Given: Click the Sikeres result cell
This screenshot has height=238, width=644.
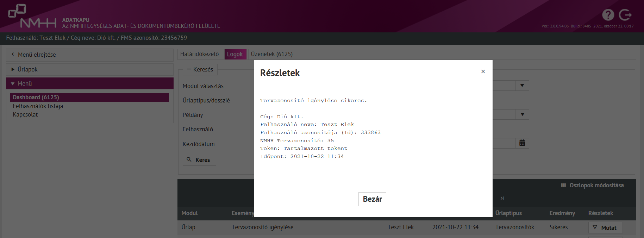Looking at the screenshot, I should [558, 227].
